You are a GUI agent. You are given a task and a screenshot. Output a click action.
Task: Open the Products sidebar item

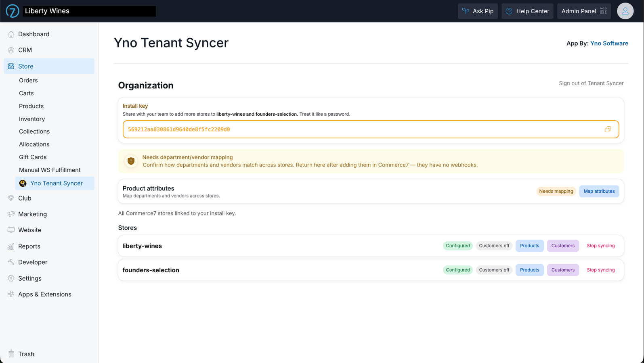(x=31, y=106)
